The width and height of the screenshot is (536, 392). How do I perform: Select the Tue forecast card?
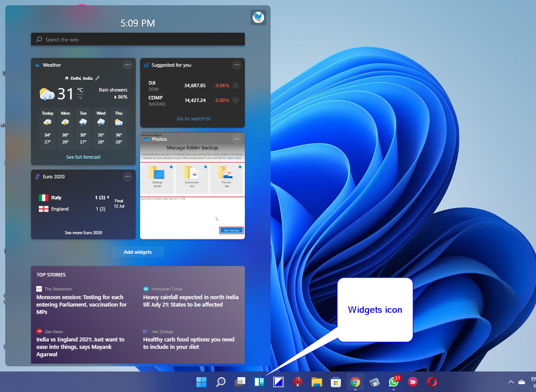point(83,129)
